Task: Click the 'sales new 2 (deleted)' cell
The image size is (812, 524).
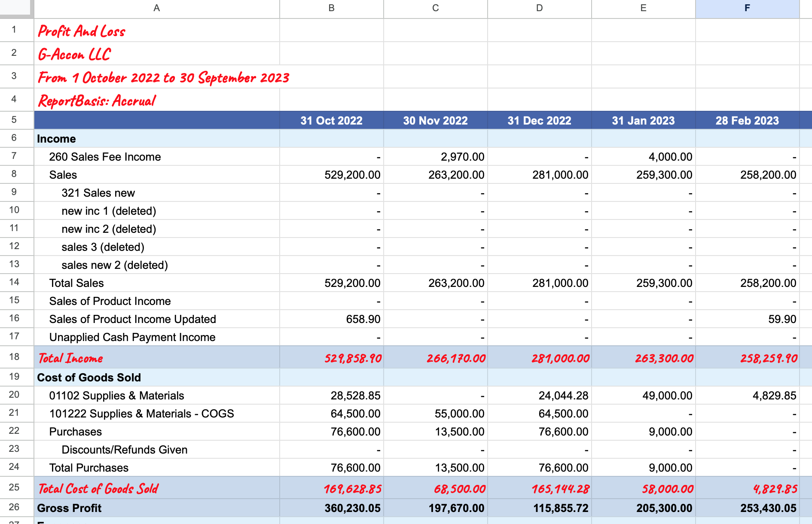Action: (x=157, y=265)
